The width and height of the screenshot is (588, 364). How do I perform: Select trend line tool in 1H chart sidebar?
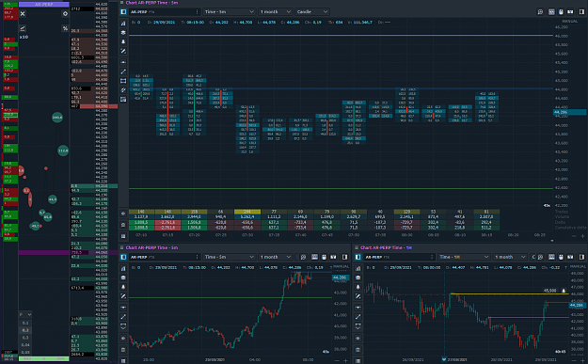358,317
